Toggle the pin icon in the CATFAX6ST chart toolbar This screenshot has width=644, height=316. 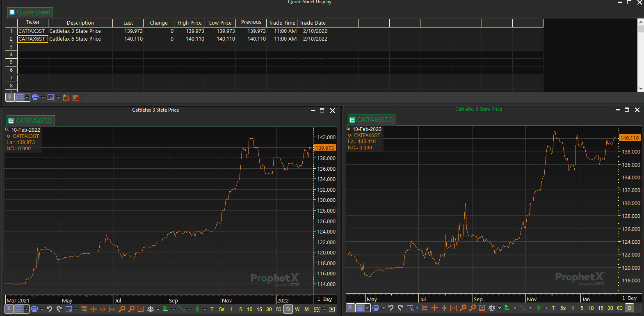point(350,308)
